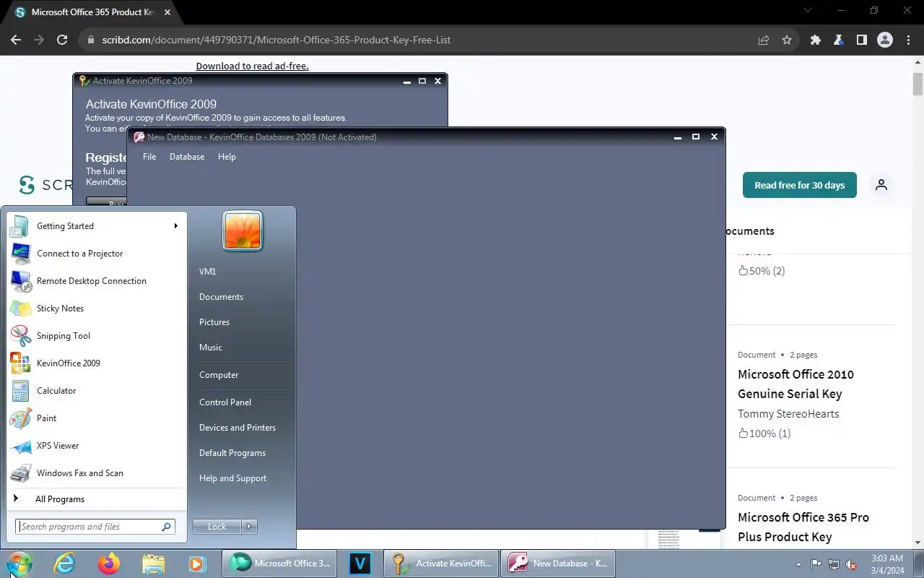Launch Connect to a Projector

(x=96, y=254)
